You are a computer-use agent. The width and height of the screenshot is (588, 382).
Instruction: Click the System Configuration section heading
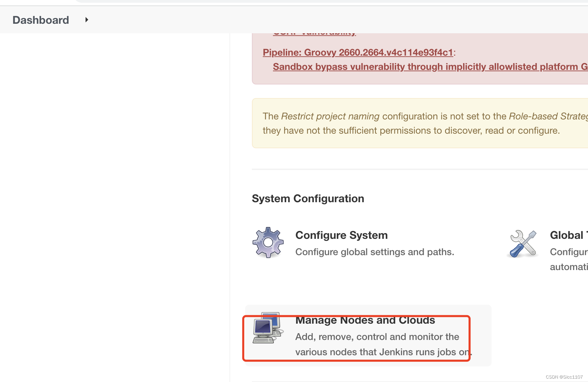point(308,198)
